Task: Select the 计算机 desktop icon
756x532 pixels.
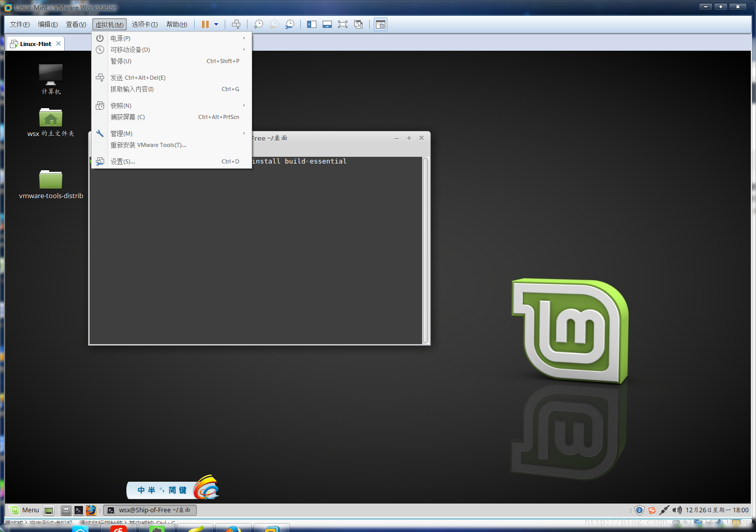Action: point(51,79)
